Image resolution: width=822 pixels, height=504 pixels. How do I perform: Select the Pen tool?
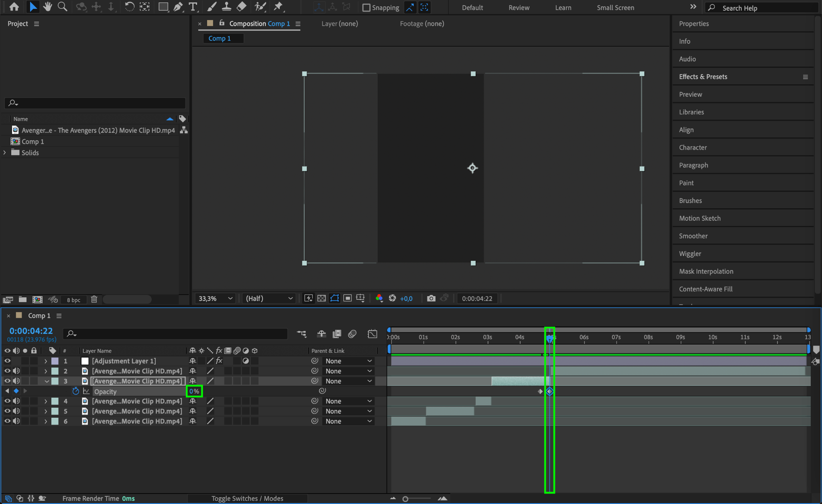pos(178,7)
